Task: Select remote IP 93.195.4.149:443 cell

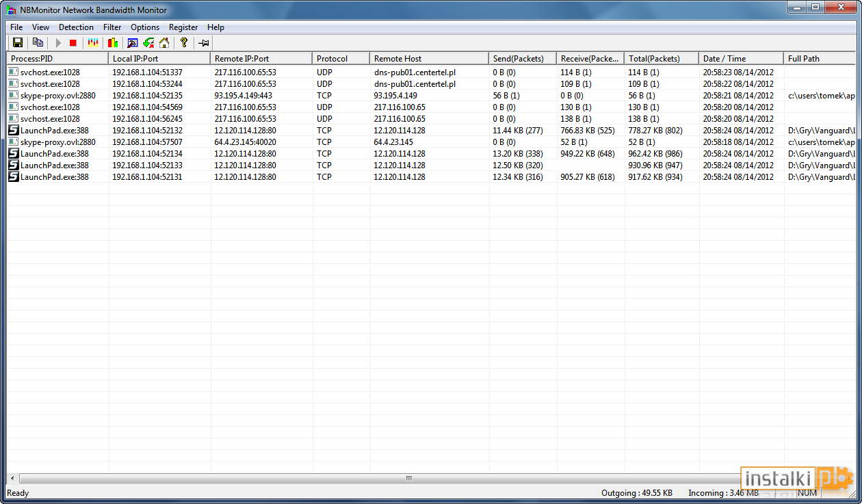Action: pyautogui.click(x=243, y=96)
